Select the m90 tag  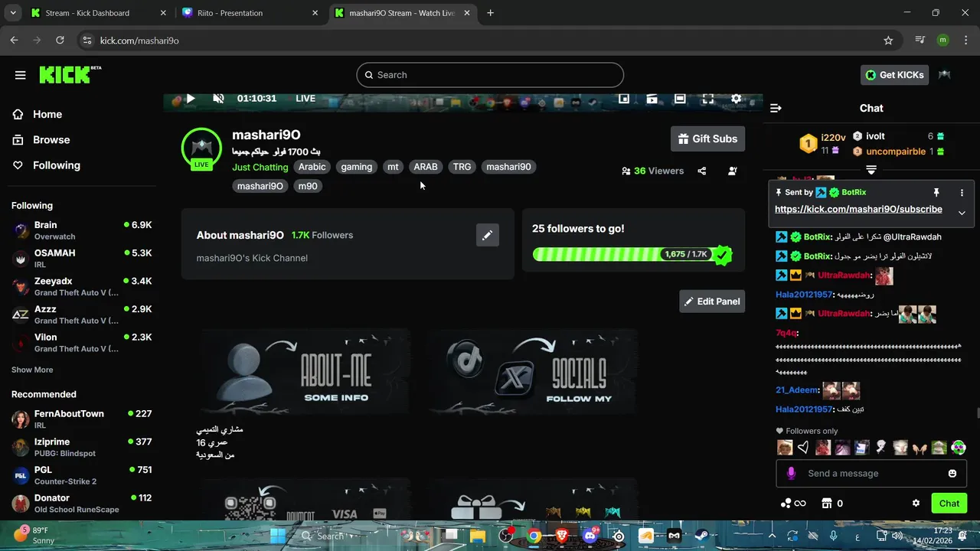(308, 186)
